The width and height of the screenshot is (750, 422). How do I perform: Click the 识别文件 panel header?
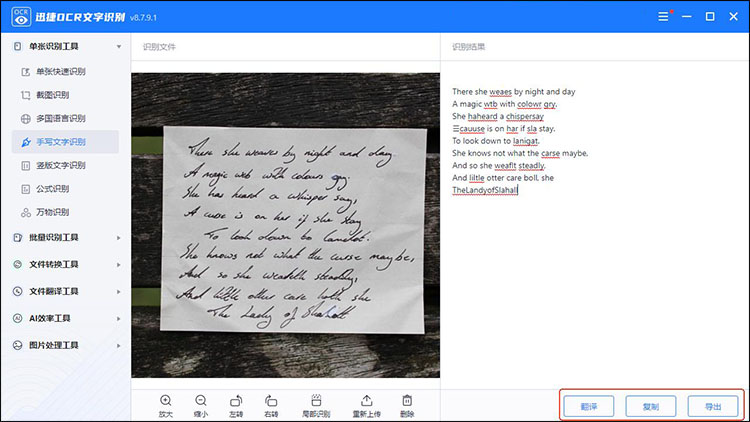click(159, 47)
